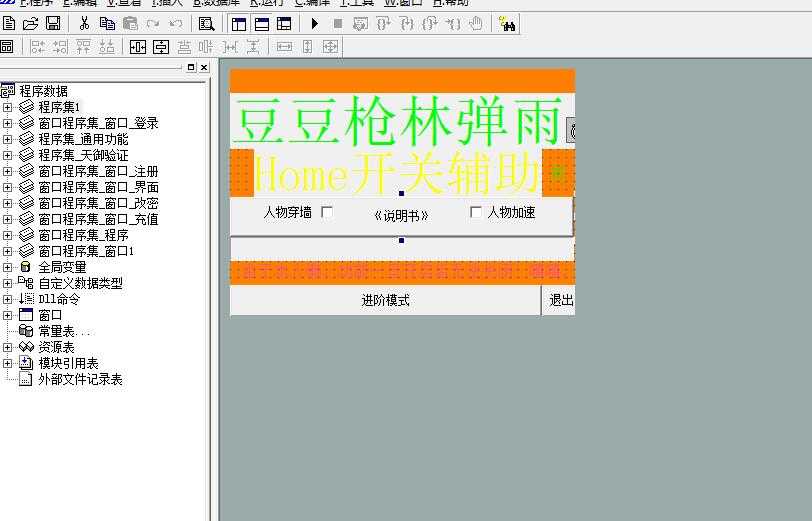The width and height of the screenshot is (812, 521).
Task: Run the program with play icon
Action: (x=314, y=23)
